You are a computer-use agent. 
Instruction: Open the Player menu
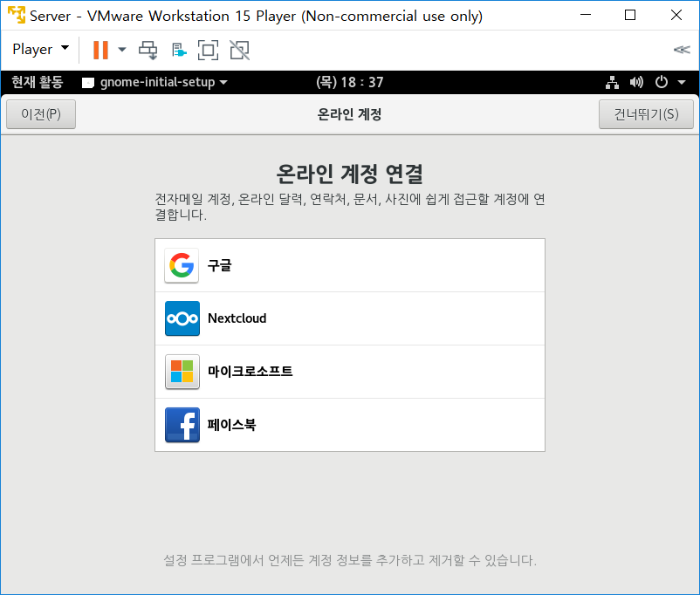point(41,49)
